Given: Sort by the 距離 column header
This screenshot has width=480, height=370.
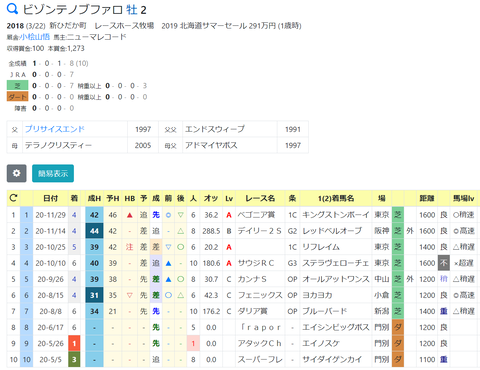Looking at the screenshot, I should click(x=427, y=198).
